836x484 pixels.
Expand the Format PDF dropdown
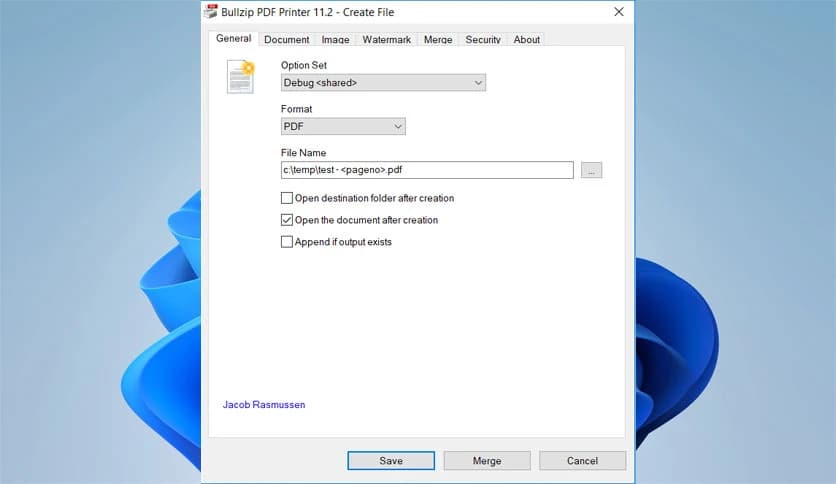point(343,126)
